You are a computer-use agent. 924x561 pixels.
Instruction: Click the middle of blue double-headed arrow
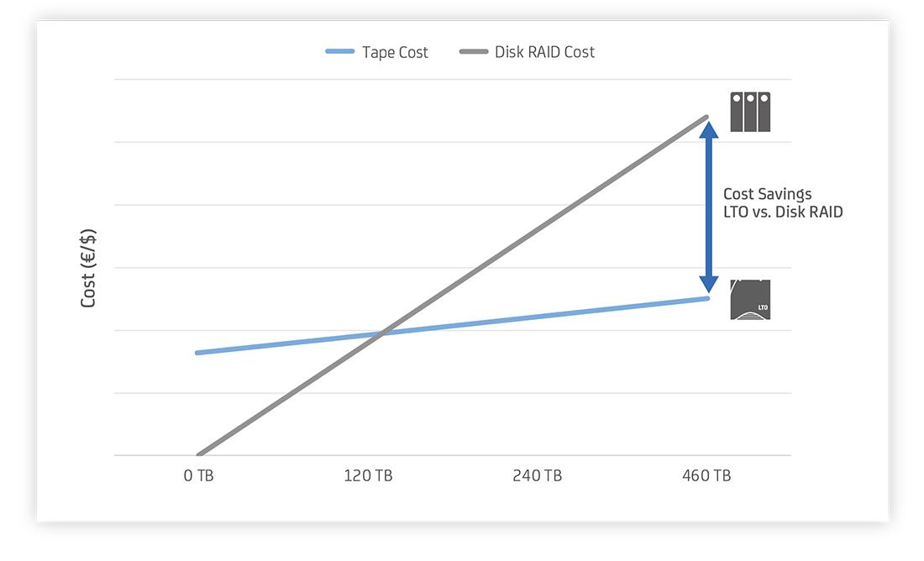coord(708,207)
